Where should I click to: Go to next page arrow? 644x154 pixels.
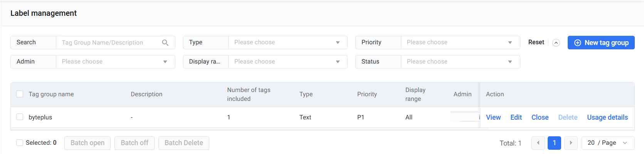tap(571, 143)
